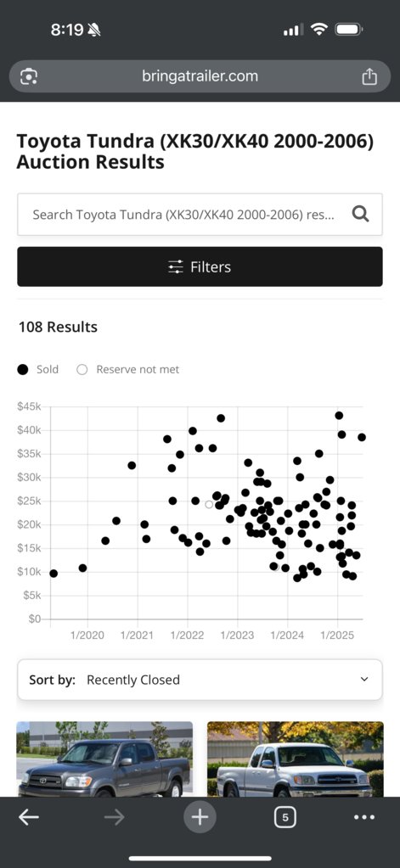Tap the bringatrailer.com address bar
Screen dimensions: 400x868
200,76
